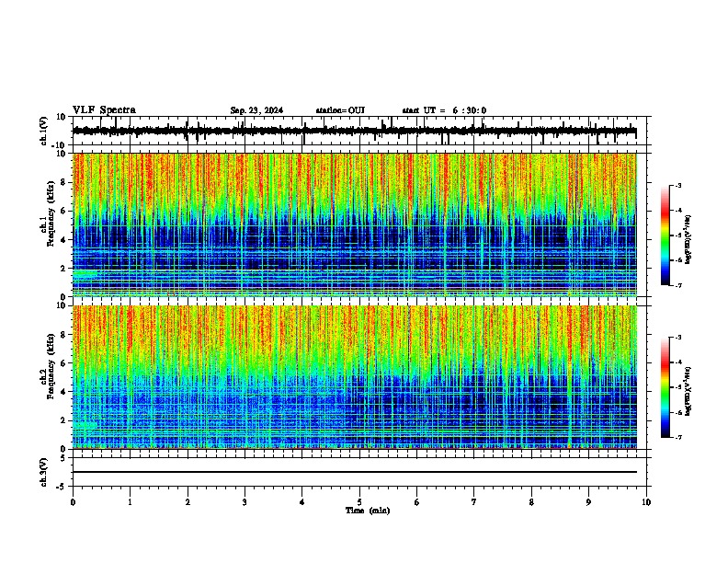728x563 pixels.
Task: Click the flat ch.3 voltage trace line
Action: [x=355, y=472]
